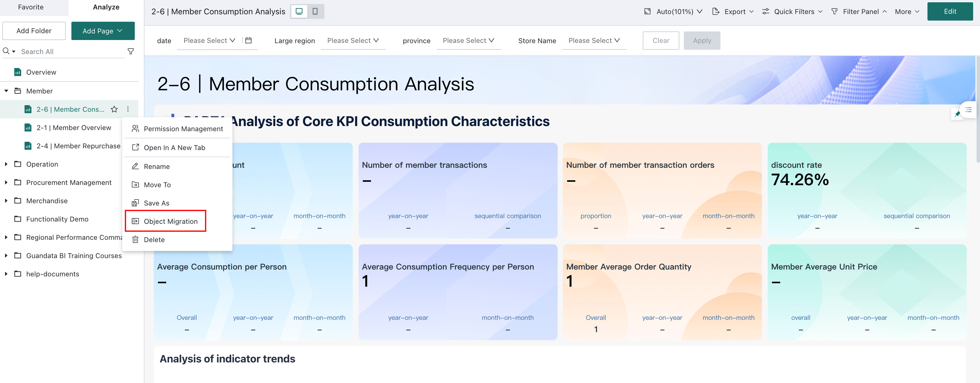Open the three-dot menu for 2-6 page
980x383 pixels.
128,109
